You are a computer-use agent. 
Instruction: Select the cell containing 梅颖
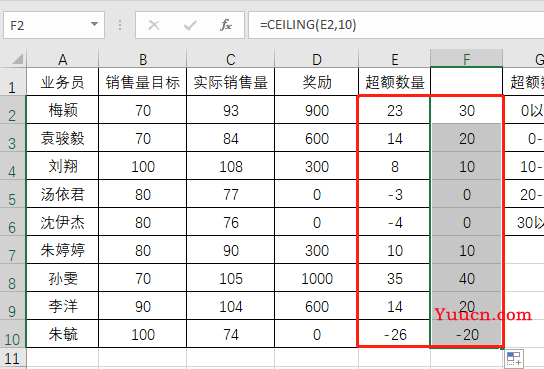pos(62,110)
